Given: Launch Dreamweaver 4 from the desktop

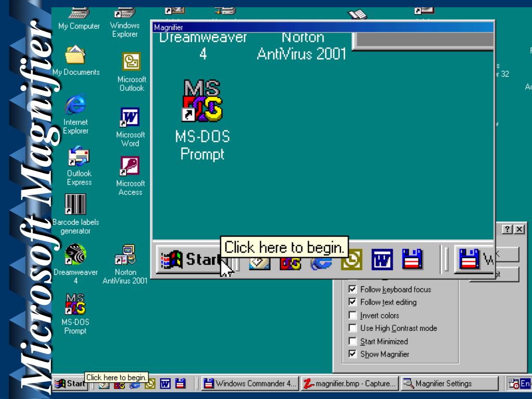Looking at the screenshot, I should point(75,264).
